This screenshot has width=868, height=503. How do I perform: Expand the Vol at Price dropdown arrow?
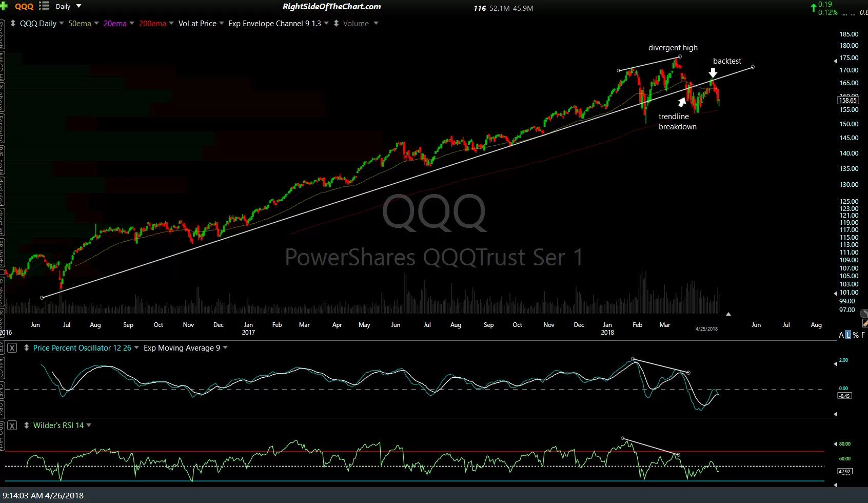click(221, 23)
